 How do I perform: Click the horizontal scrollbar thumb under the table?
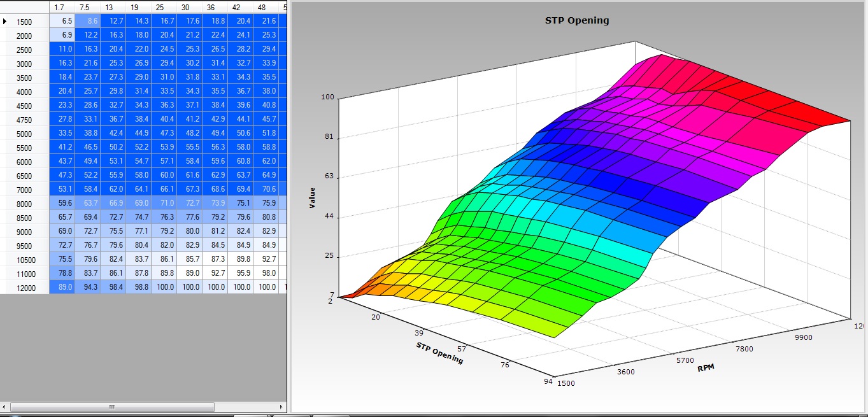(x=111, y=407)
